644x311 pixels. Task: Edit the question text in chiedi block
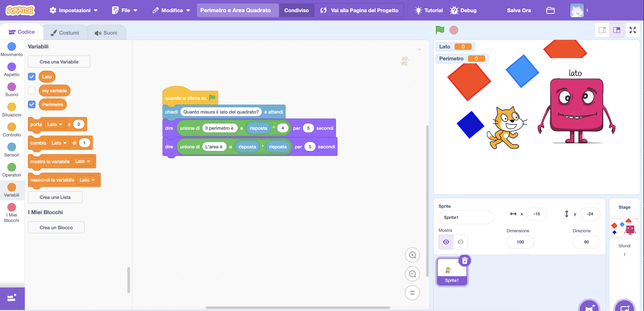point(221,112)
